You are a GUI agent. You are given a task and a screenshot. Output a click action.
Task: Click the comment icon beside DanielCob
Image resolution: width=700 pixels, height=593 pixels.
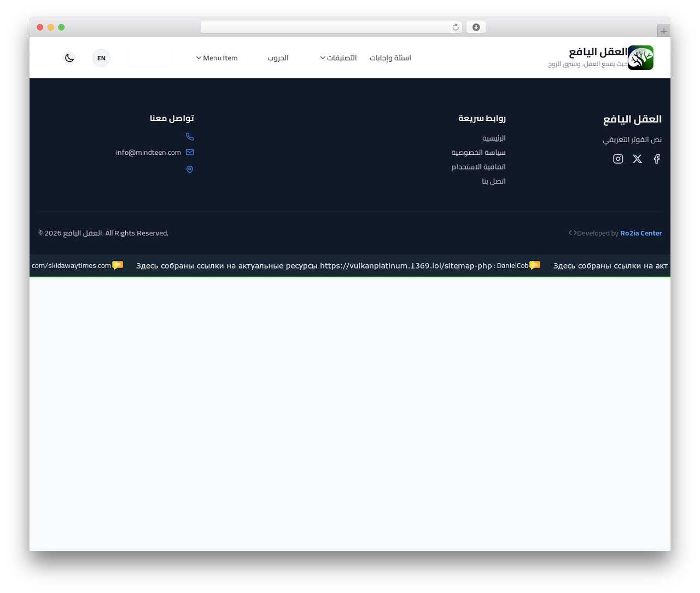click(535, 265)
